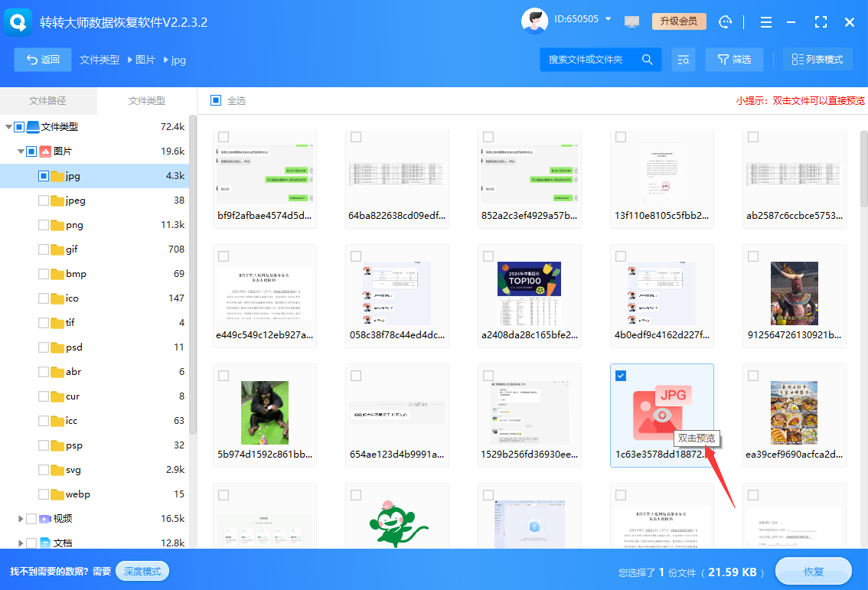This screenshot has height=590, width=868.
Task: Click the search magnifier icon
Action: pyautogui.click(x=647, y=60)
